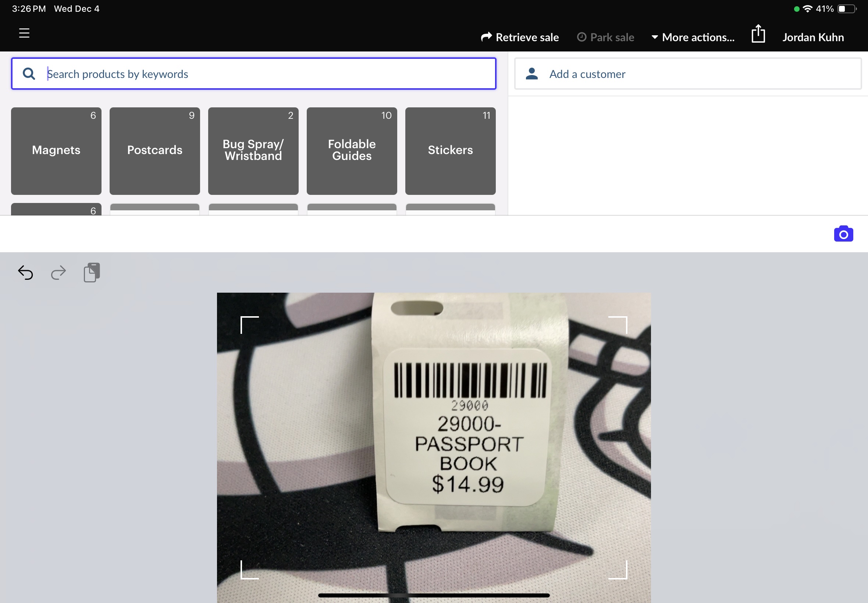Open the Foldable Guides tile
The width and height of the screenshot is (868, 603).
(x=352, y=151)
